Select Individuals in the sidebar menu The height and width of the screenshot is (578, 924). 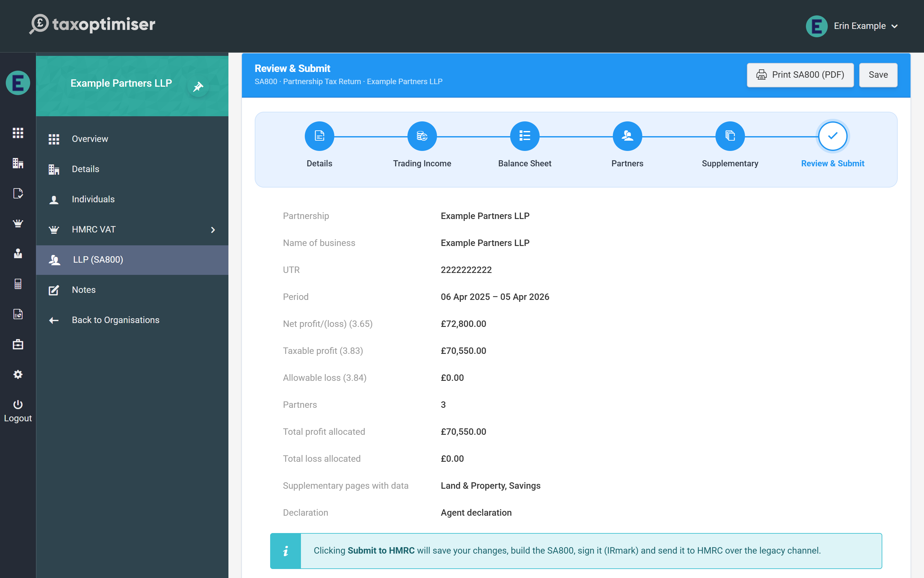click(x=132, y=199)
